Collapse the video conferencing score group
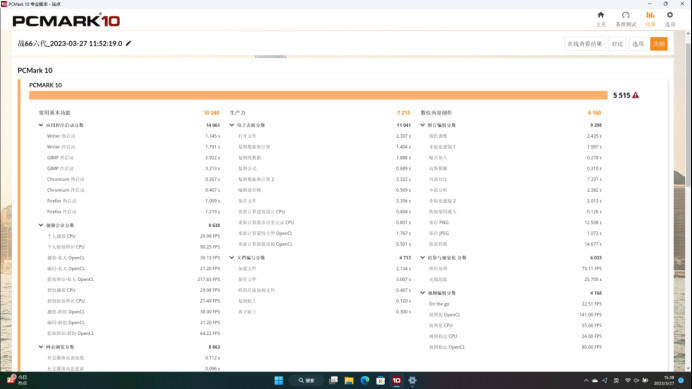This screenshot has height=389, width=692. click(41, 225)
